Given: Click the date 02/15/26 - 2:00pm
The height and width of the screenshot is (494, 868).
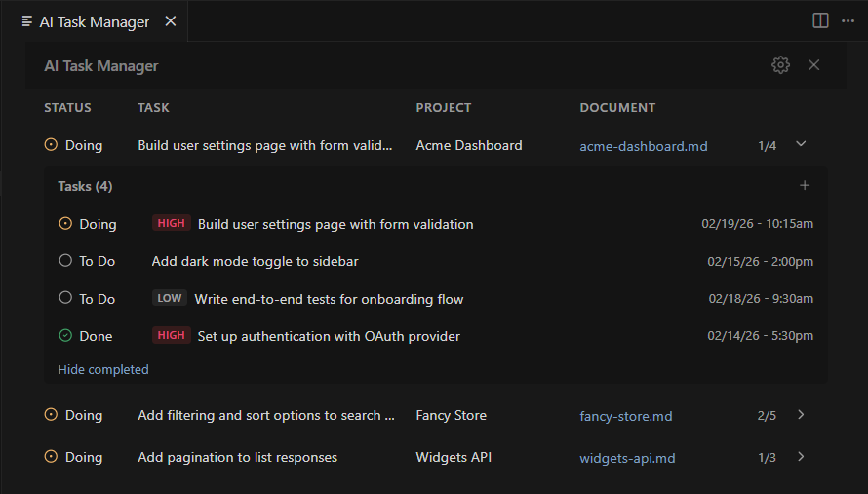Looking at the screenshot, I should pyautogui.click(x=760, y=262).
